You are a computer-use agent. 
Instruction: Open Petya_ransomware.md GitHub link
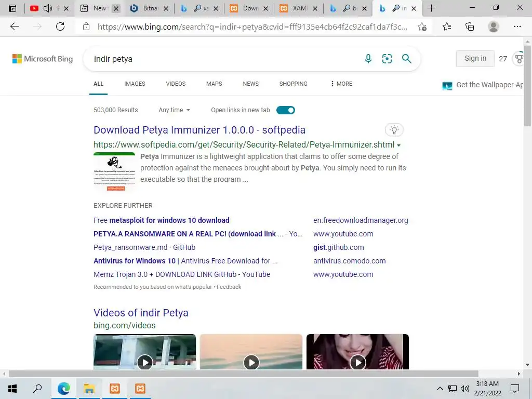tap(144, 247)
